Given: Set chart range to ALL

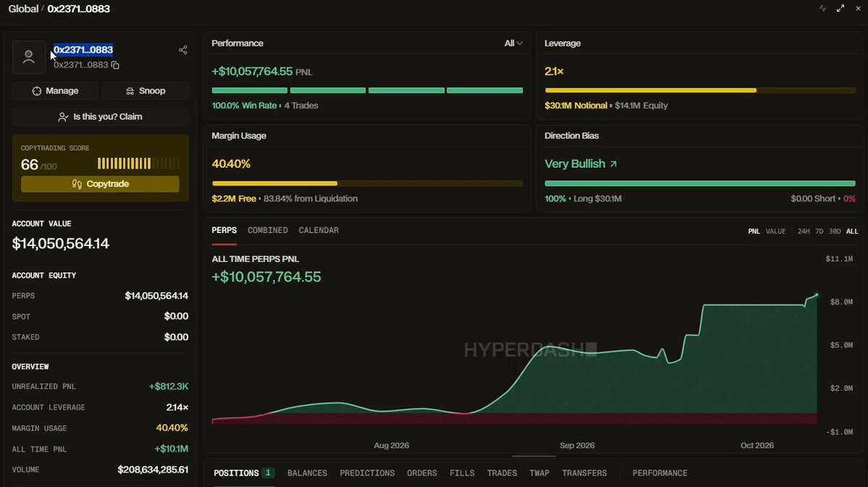Looking at the screenshot, I should (852, 232).
